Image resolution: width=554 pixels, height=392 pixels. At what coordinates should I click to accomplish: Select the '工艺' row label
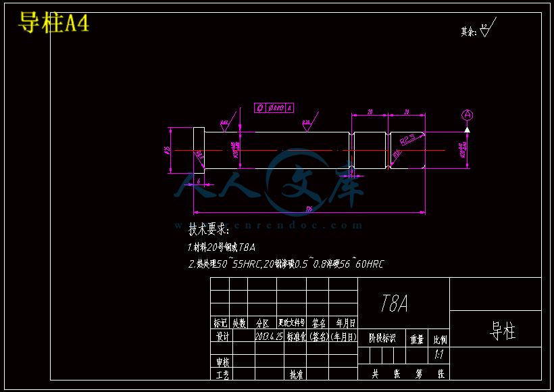pos(222,374)
